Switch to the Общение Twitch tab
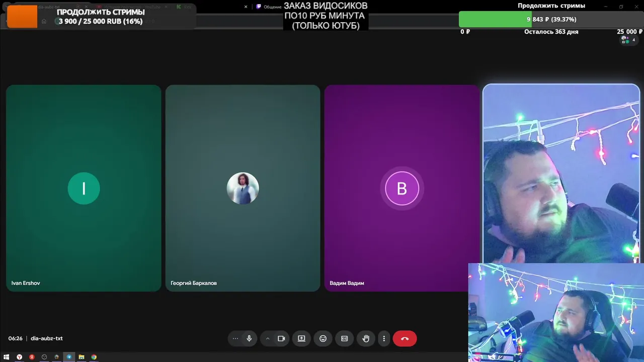 click(x=269, y=7)
